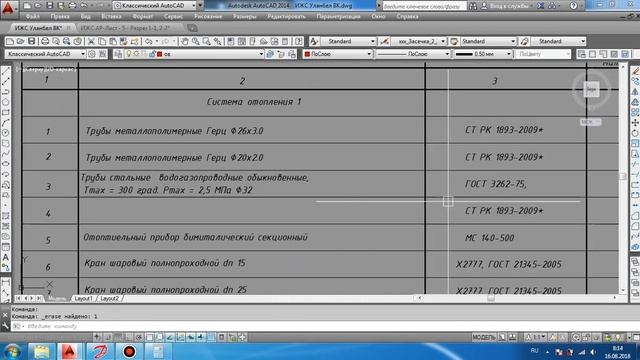Select the Rectangle drawing tool

(x=6, y=112)
